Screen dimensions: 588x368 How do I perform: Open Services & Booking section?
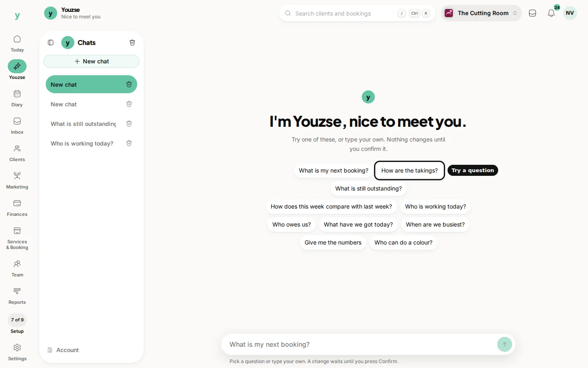[x=17, y=238]
